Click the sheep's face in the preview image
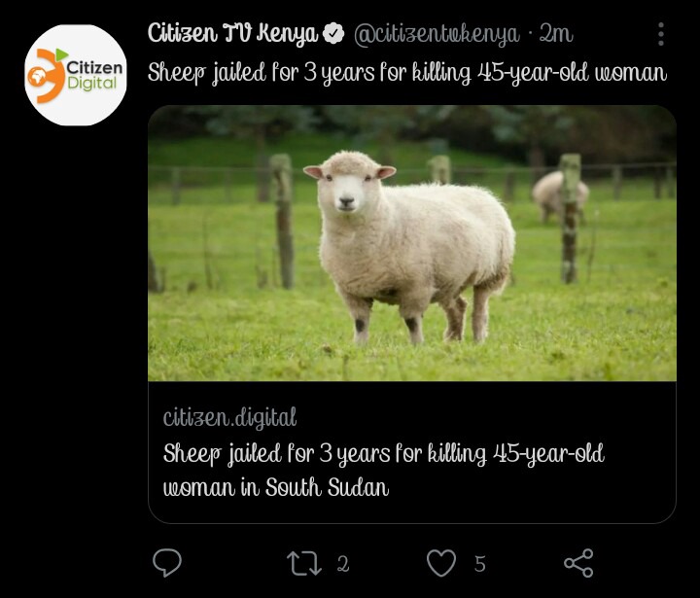Screen dimensions: 700x598 pos(349,185)
